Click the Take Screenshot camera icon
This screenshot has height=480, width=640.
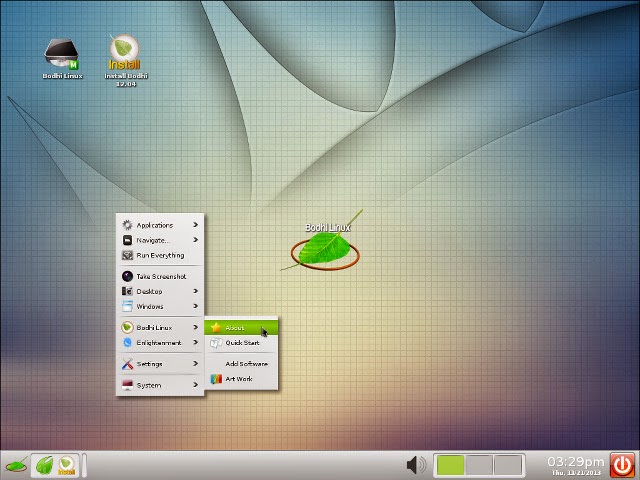point(127,276)
